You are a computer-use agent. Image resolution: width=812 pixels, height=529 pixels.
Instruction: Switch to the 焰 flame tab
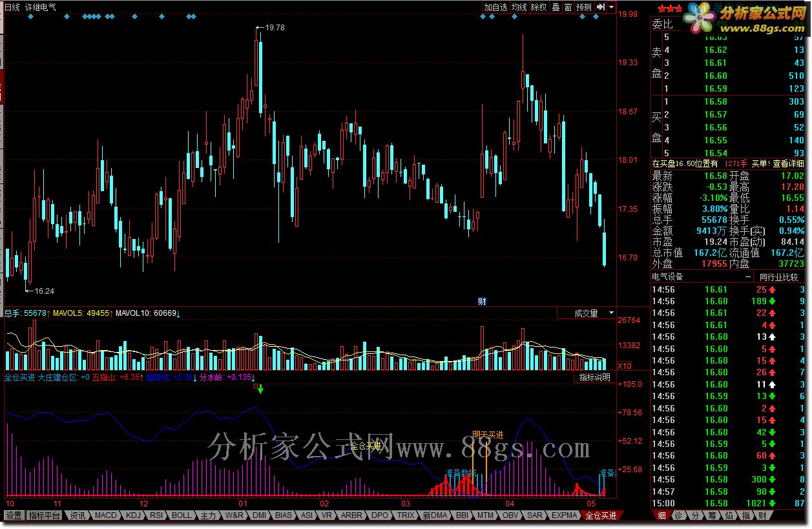(729, 515)
